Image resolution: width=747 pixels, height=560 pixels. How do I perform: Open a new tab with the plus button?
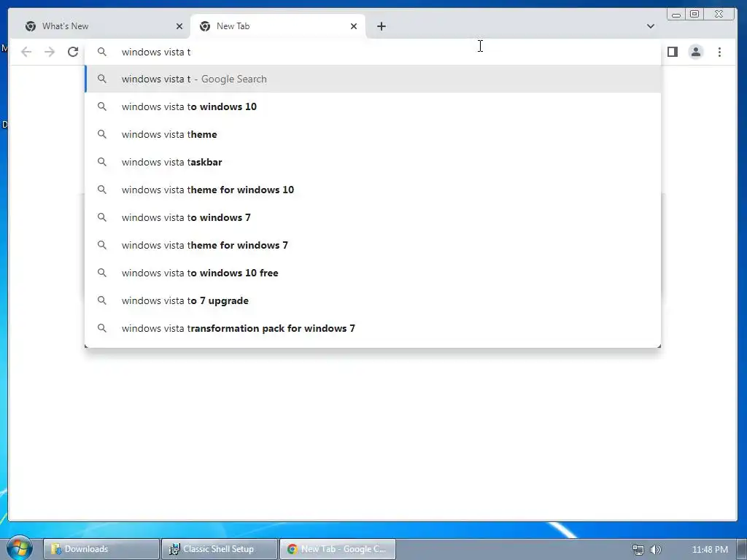[381, 26]
